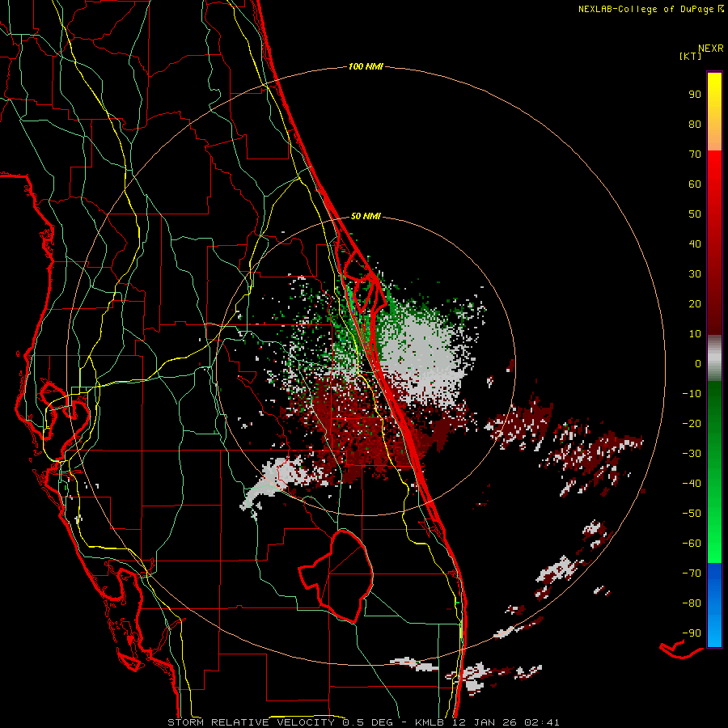Click the 100 NMI range ring label
This screenshot has width=728, height=728.
[366, 67]
